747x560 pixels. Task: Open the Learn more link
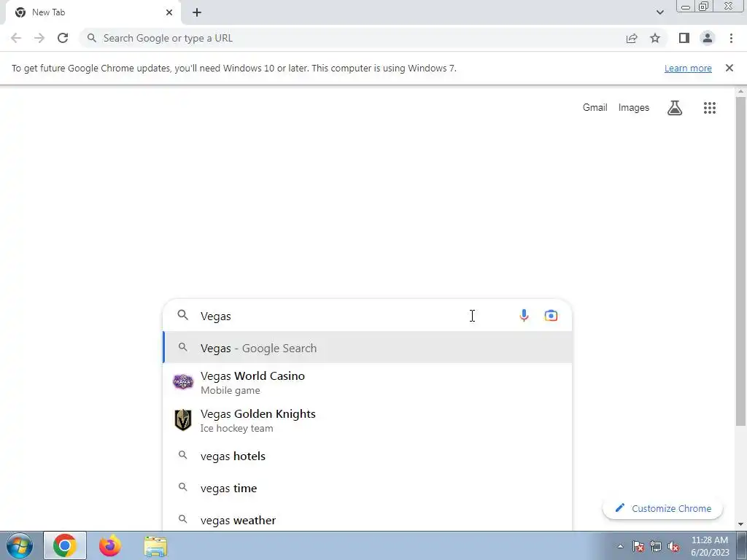pos(688,68)
